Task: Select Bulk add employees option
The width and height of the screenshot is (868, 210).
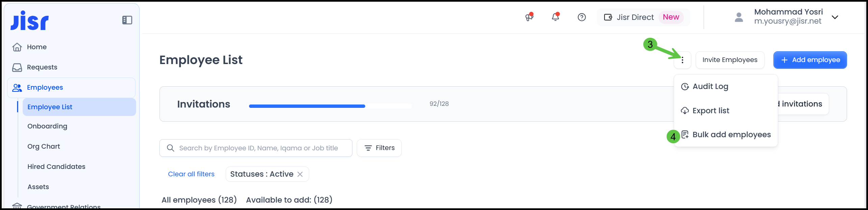Action: coord(731,134)
